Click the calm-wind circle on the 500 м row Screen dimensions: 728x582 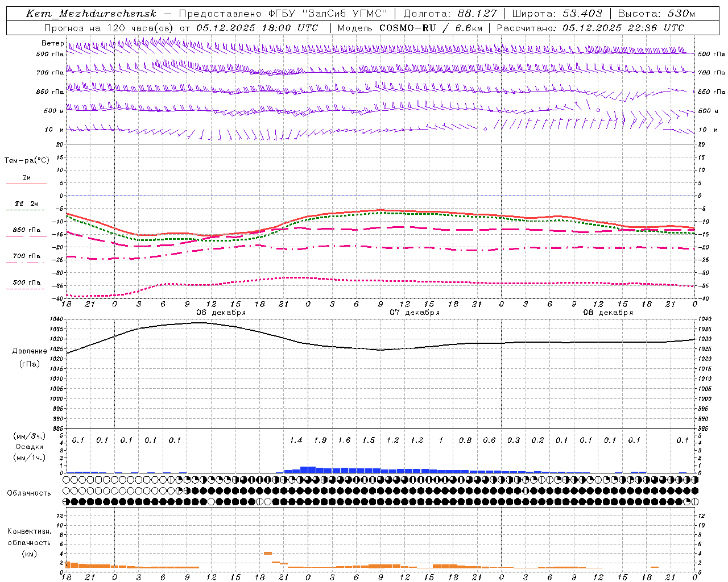click(598, 110)
